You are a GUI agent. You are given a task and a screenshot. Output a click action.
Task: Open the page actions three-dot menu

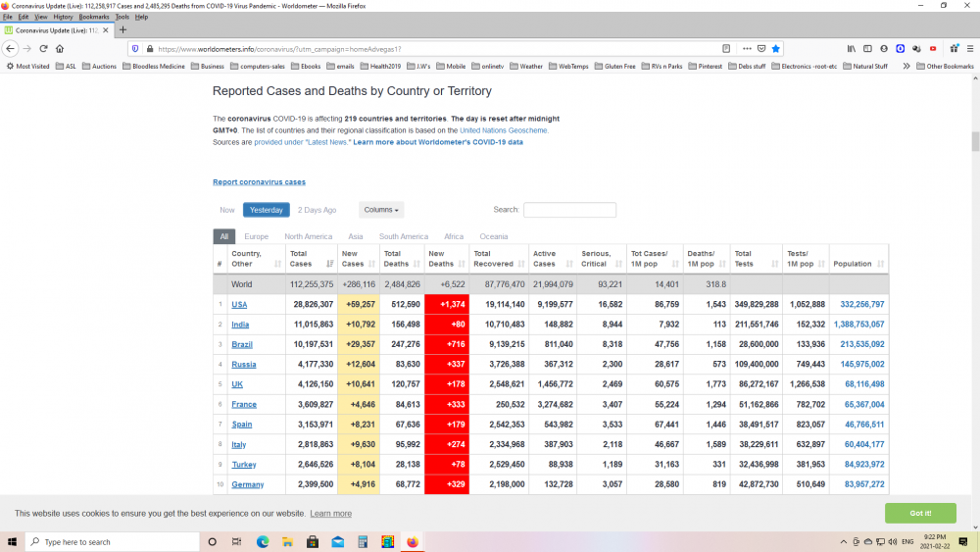click(747, 49)
